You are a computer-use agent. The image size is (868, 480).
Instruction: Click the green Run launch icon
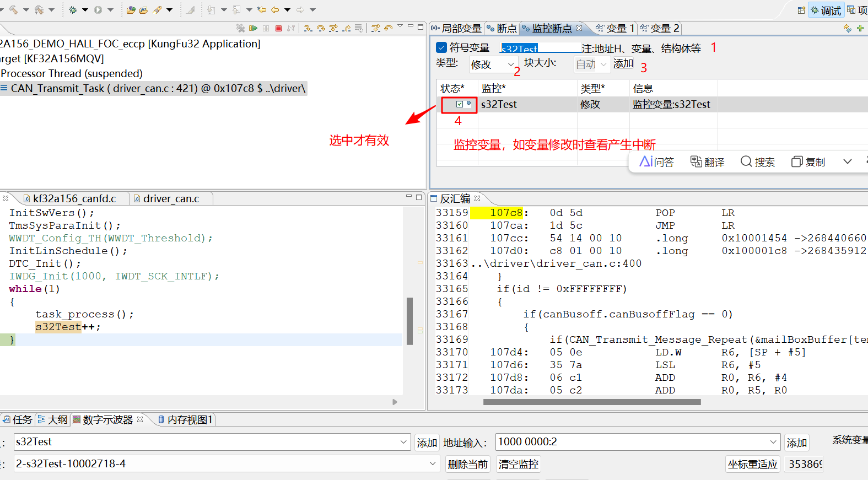[x=98, y=10]
